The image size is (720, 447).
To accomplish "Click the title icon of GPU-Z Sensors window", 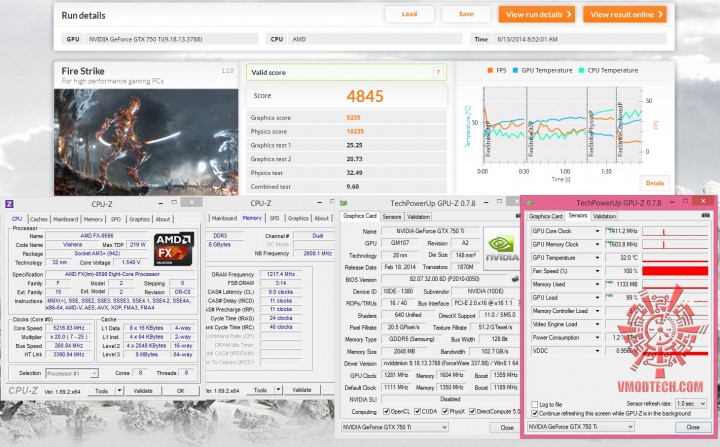I will click(x=529, y=203).
